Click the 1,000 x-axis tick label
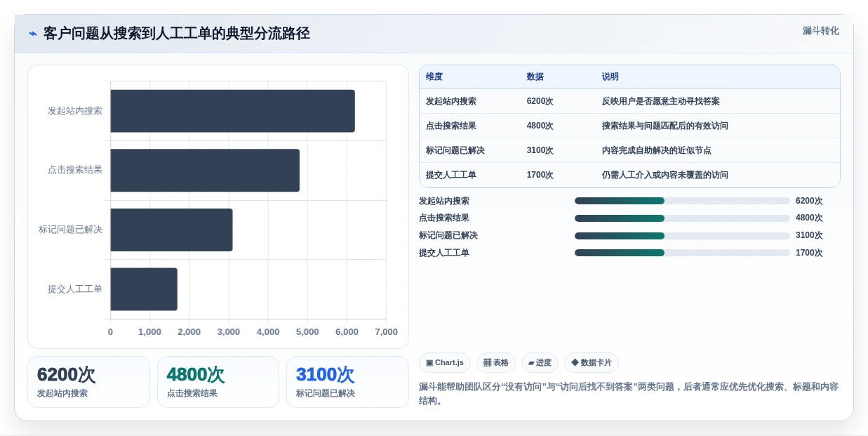The width and height of the screenshot is (868, 436). 149,332
